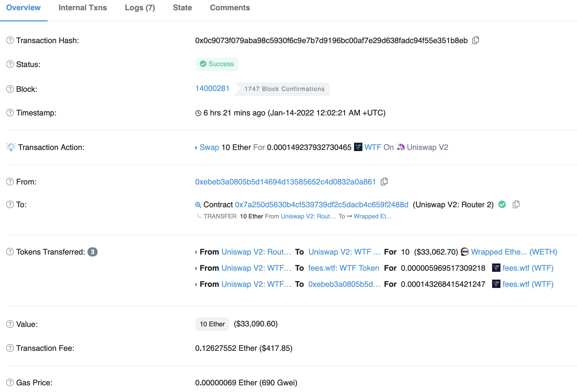Copy the From address to clipboard
The width and height of the screenshot is (577, 392).
pyautogui.click(x=384, y=182)
